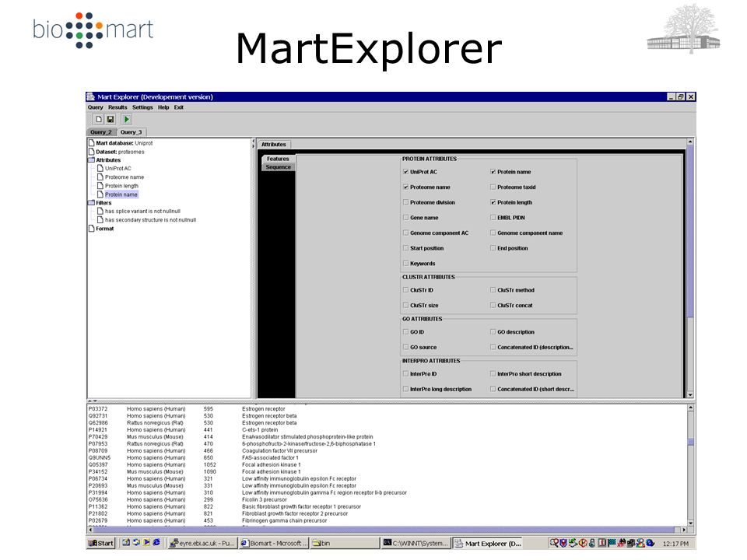Click 'Coagulation factor VII precursor' result

(x=279, y=450)
